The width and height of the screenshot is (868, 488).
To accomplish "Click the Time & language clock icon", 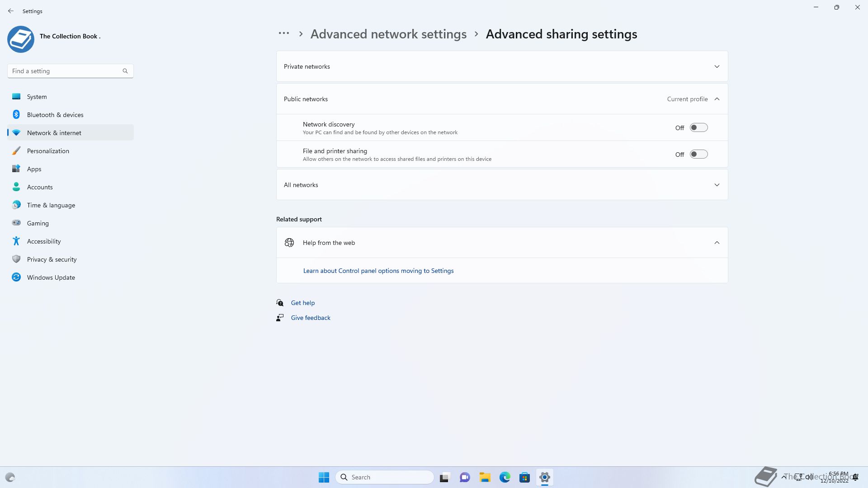I will click(x=16, y=205).
